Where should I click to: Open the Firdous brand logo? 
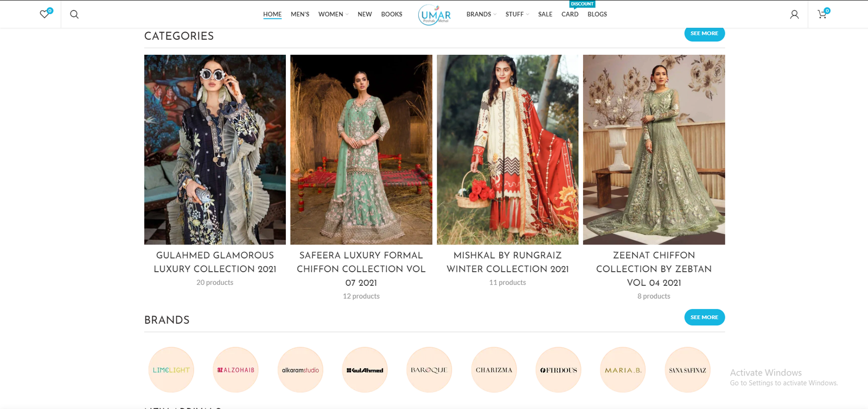point(559,370)
